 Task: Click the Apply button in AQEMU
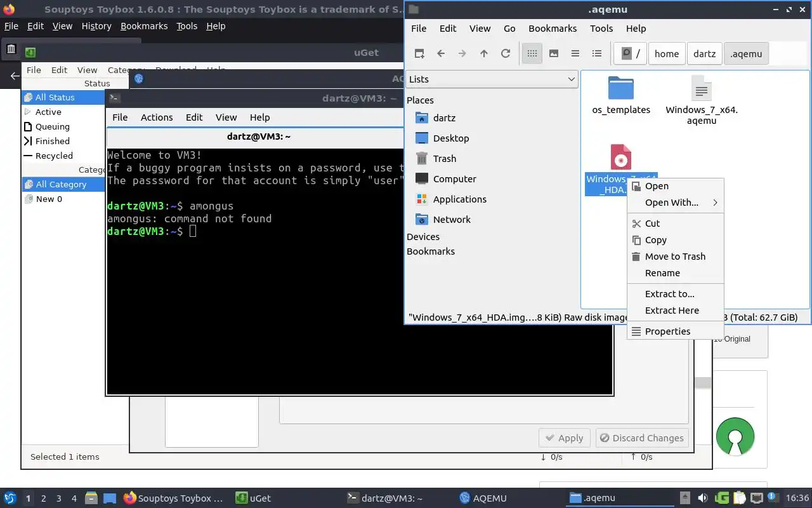(x=565, y=438)
